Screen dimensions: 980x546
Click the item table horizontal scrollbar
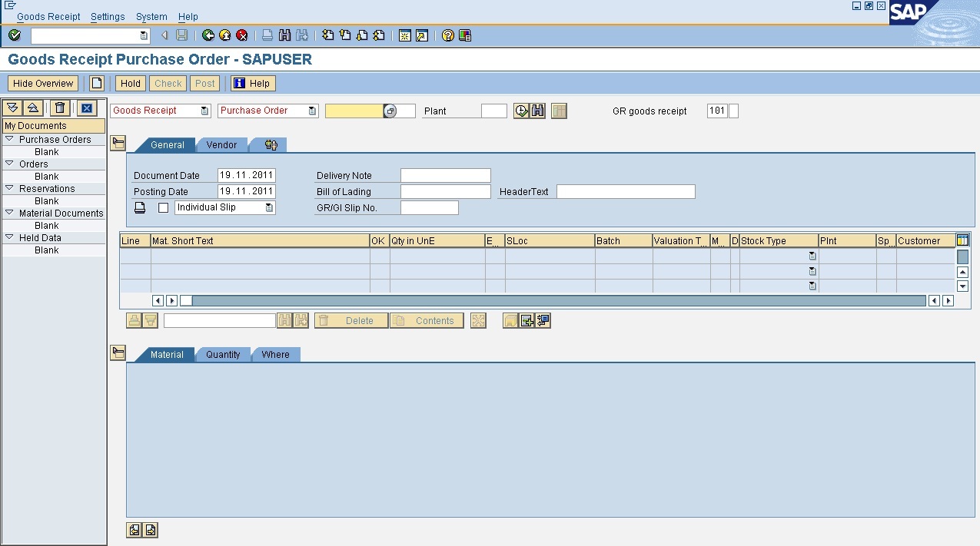pyautogui.click(x=552, y=300)
